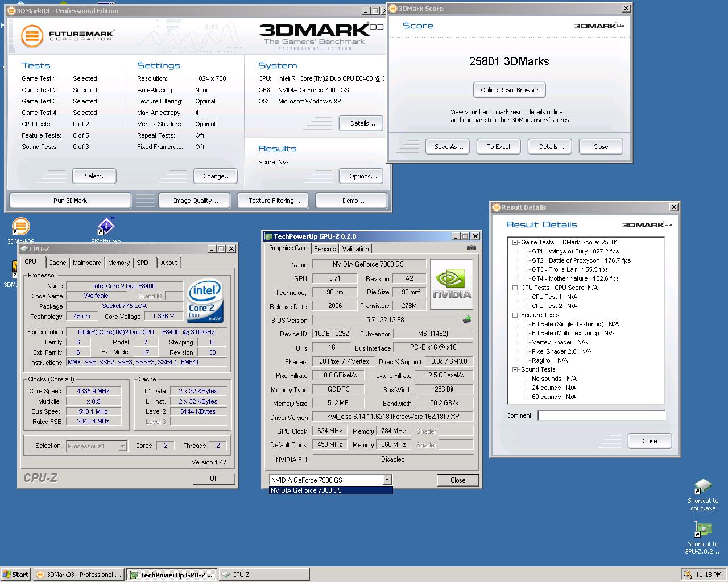The width and height of the screenshot is (728, 582).
Task: Click Core Speed value 4335.9 MHz
Action: tap(93, 391)
